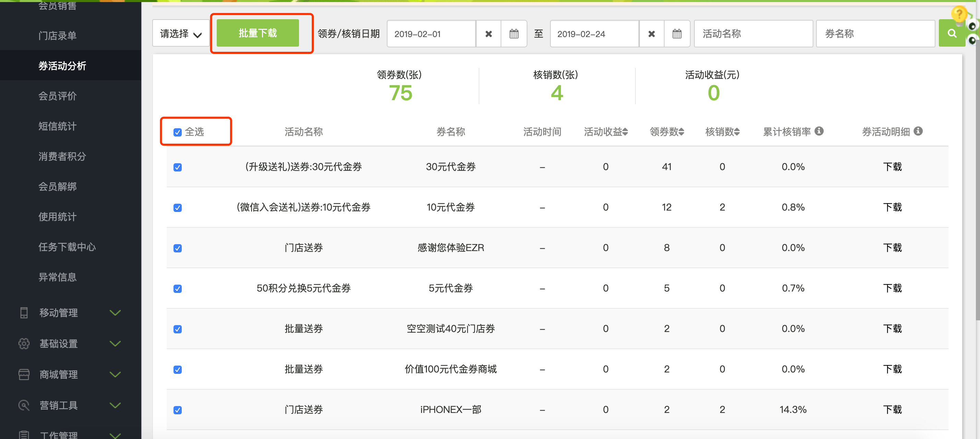
Task: Download details for 5元代金券 row
Action: pyautogui.click(x=892, y=288)
